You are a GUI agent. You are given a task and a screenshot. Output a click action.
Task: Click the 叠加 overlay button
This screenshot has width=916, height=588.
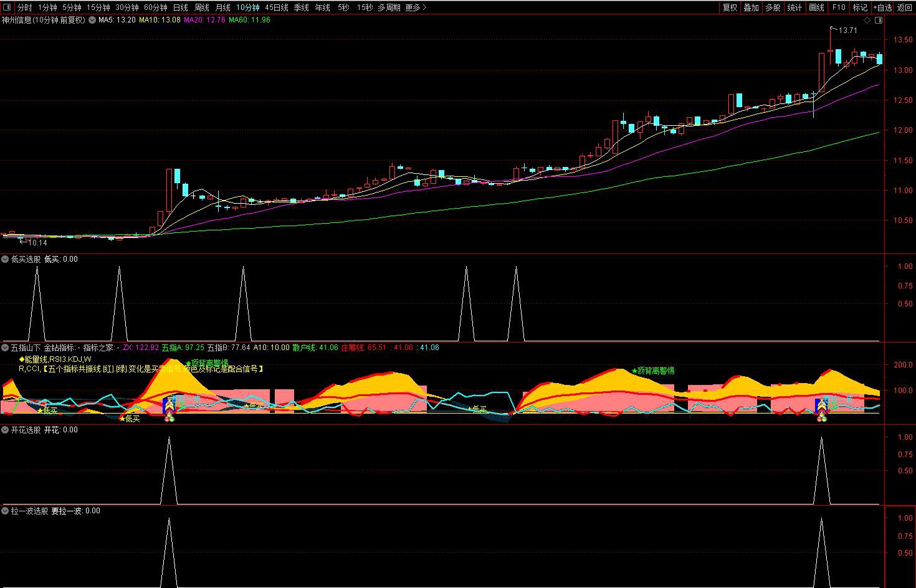(x=751, y=7)
